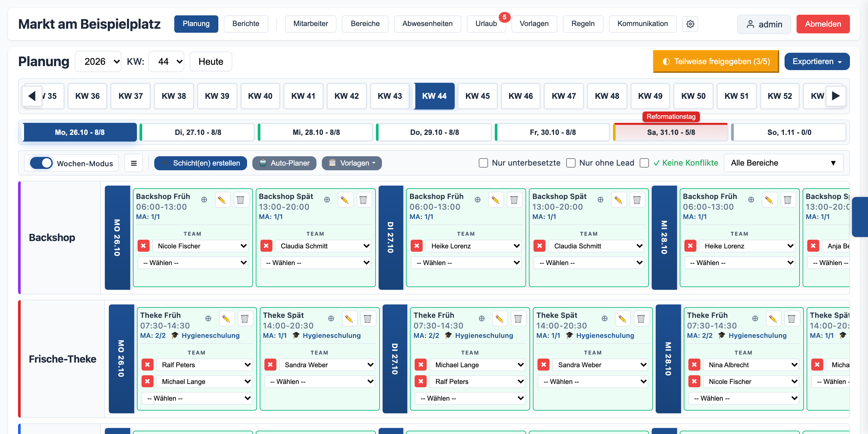Image resolution: width=868 pixels, height=434 pixels.
Task: Open empty Wählen dropdown in Monday's Backshop Früh
Action: [x=193, y=262]
